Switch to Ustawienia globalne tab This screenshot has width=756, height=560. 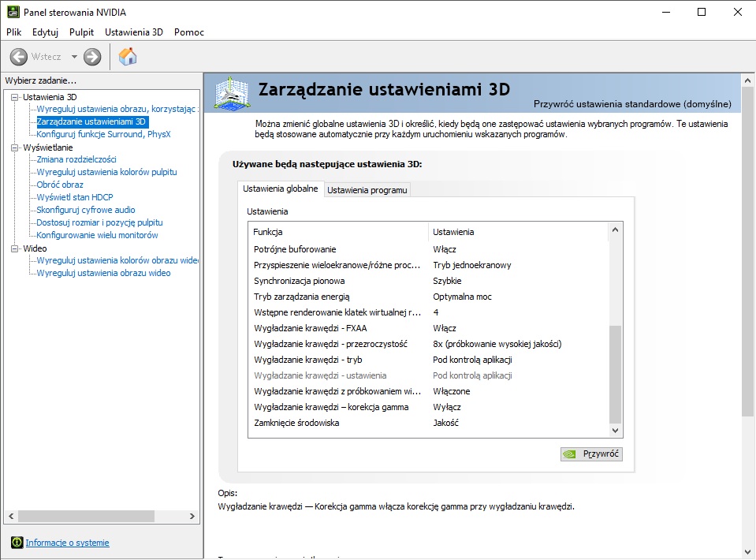(280, 189)
